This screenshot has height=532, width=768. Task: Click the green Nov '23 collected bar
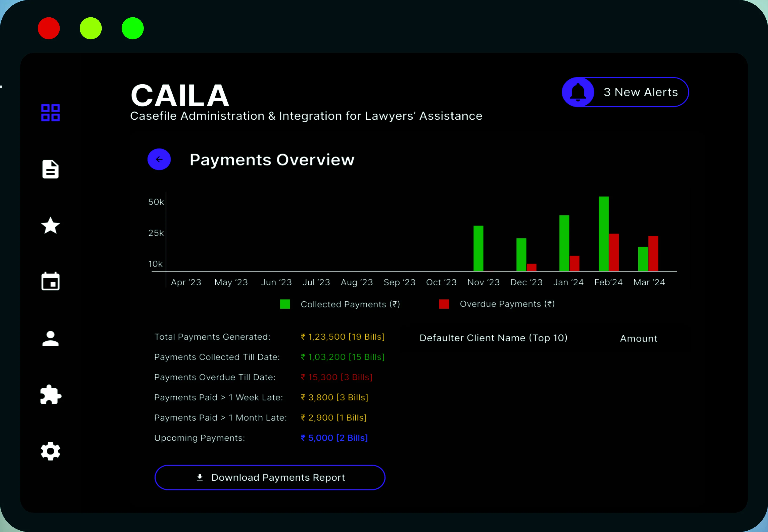(x=478, y=248)
